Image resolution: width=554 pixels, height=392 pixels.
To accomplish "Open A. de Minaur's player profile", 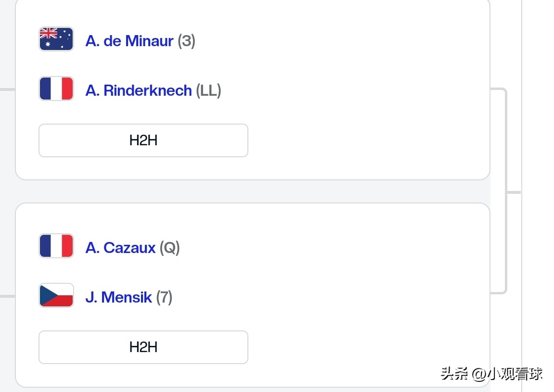I will 129,41.
